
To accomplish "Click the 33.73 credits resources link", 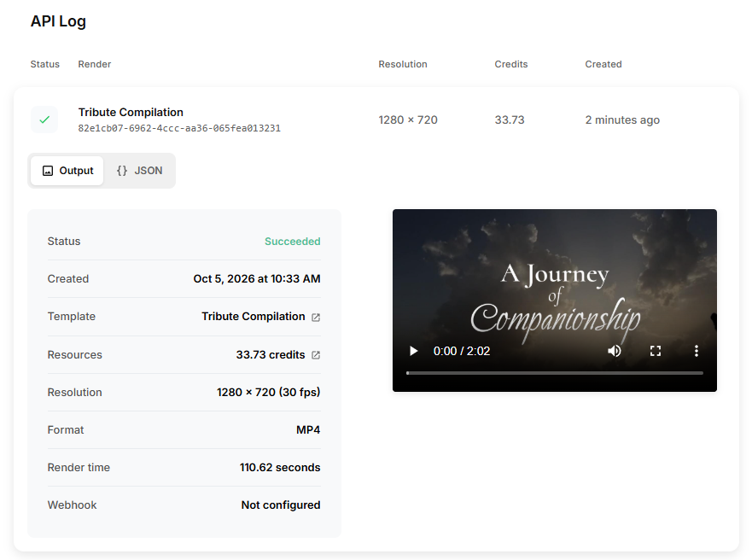I will click(x=271, y=355).
